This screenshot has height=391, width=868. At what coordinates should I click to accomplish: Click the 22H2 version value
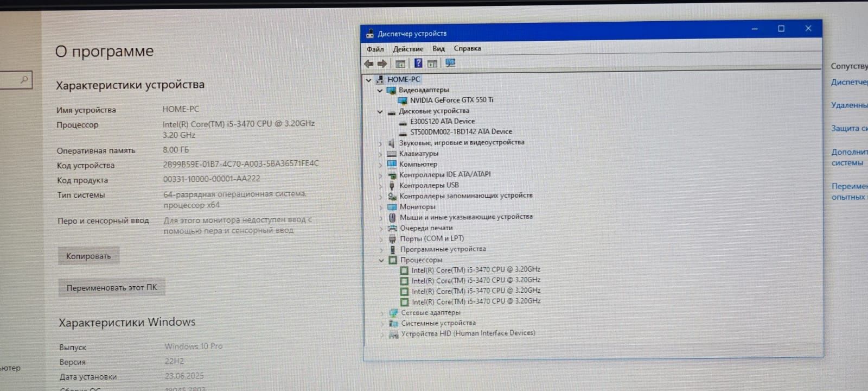tap(174, 361)
